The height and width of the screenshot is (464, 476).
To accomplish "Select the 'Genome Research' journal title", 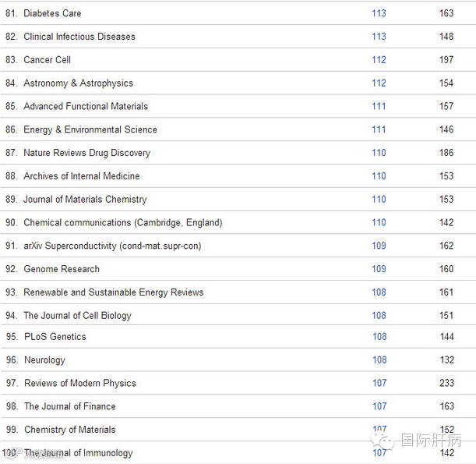I will 62,269.
